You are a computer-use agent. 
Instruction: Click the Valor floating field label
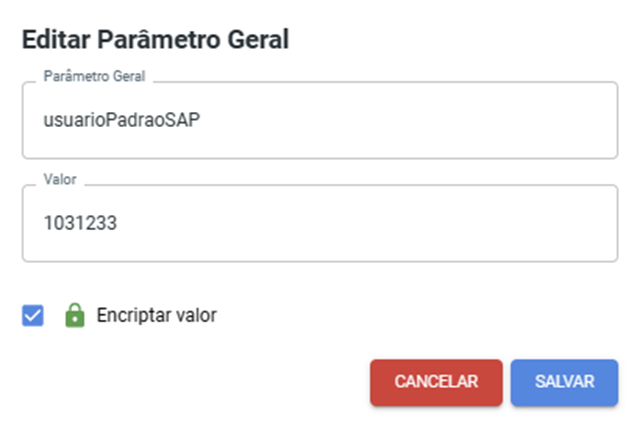click(x=60, y=179)
